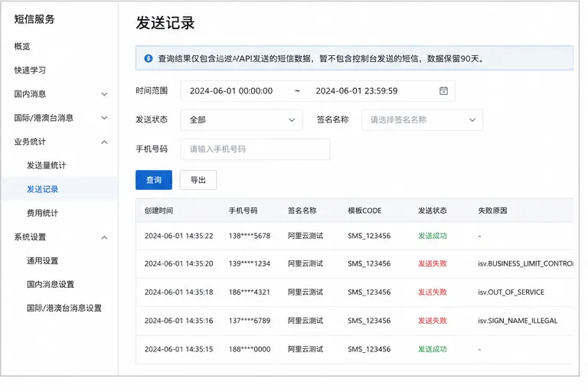Image resolution: width=588 pixels, height=392 pixels.
Task: Open 概览 in the sidebar
Action: [22, 46]
